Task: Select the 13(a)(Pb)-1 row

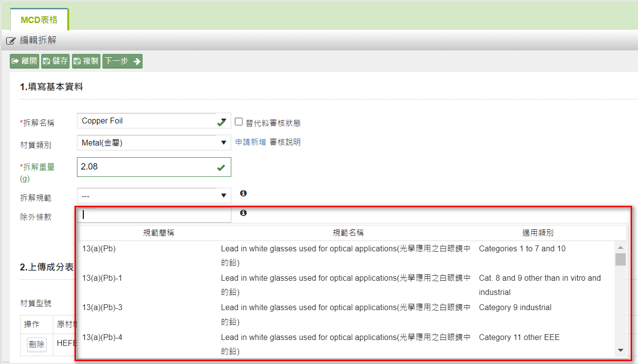Action: [x=347, y=285]
